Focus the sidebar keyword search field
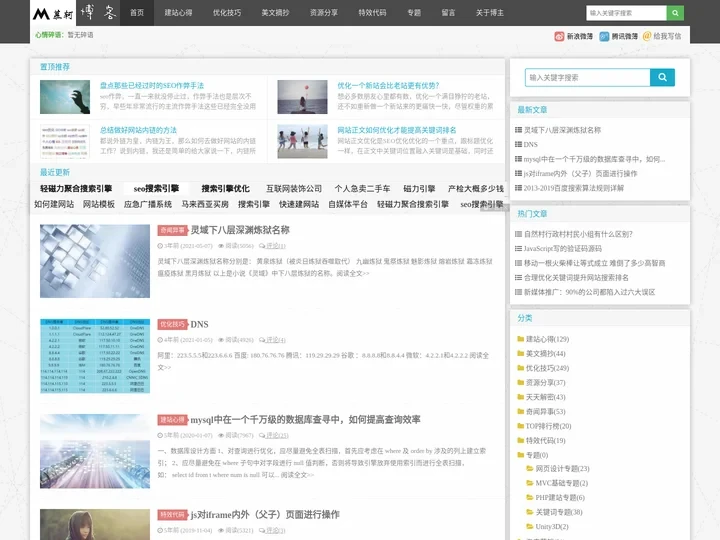This screenshot has height=540, width=720. [x=588, y=77]
